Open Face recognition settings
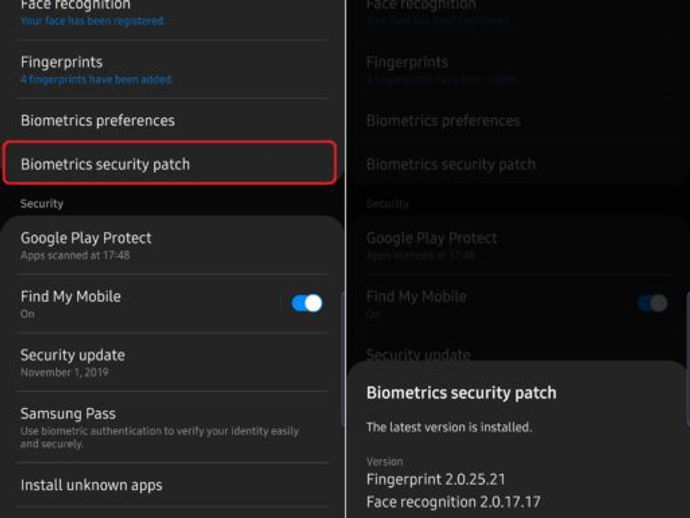 pos(76,6)
